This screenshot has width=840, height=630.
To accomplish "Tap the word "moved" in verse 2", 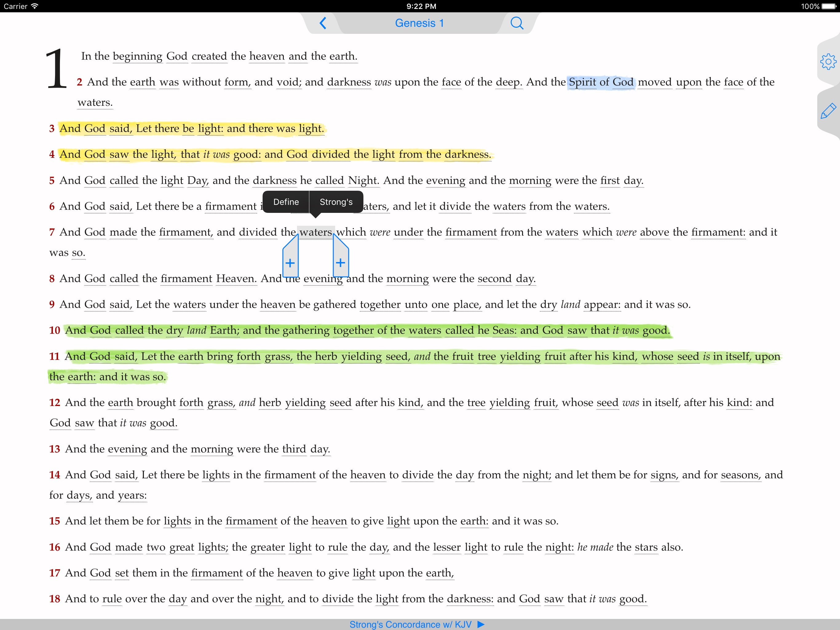I will coord(655,82).
